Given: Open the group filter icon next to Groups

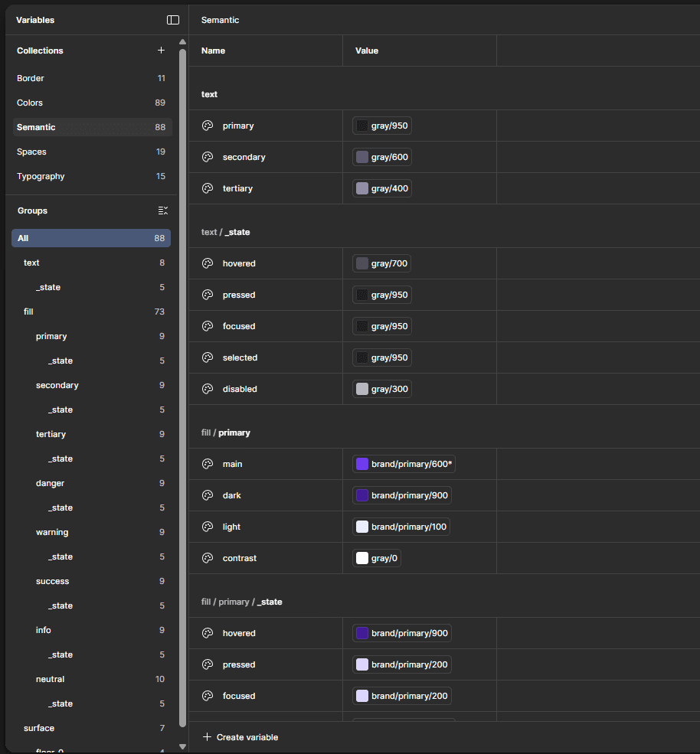Looking at the screenshot, I should tap(163, 211).
